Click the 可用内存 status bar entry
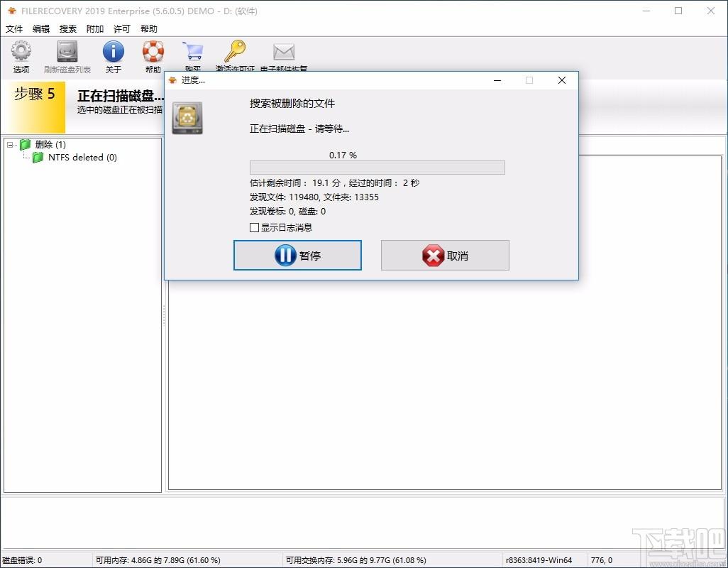Viewport: 728px width, 568px height. (158, 560)
